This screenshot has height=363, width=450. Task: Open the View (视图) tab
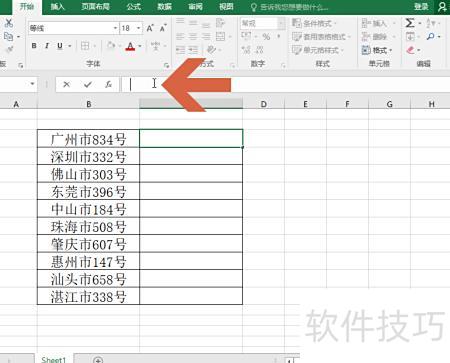(x=226, y=7)
